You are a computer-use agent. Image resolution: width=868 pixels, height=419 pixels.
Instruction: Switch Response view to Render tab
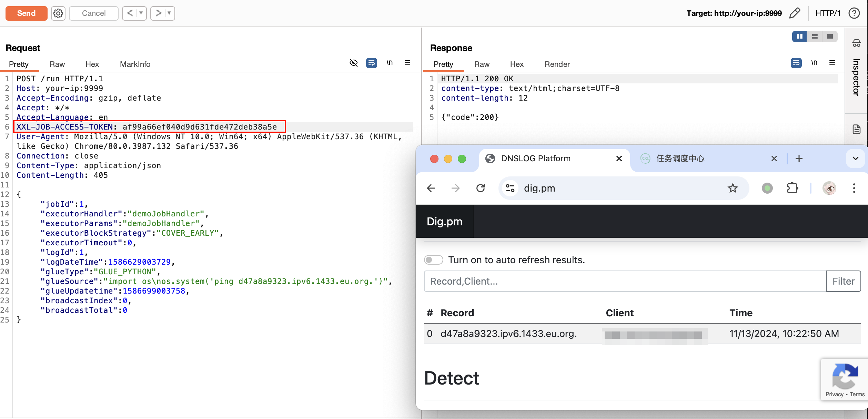pos(557,64)
